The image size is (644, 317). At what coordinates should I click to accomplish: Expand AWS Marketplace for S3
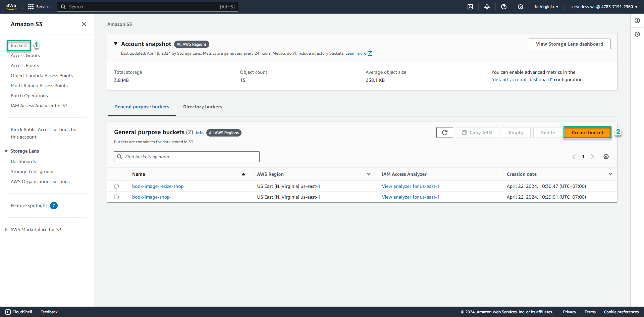[x=6, y=229]
